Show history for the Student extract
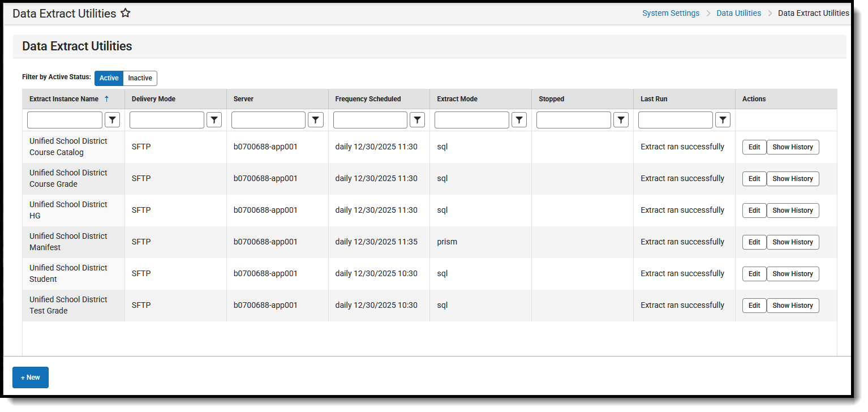Screen dimensions: 868x412 click(793, 273)
